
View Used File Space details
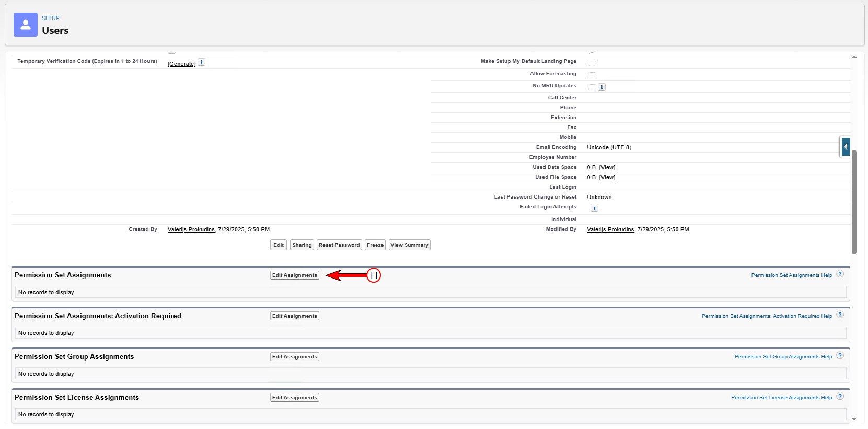click(x=607, y=178)
